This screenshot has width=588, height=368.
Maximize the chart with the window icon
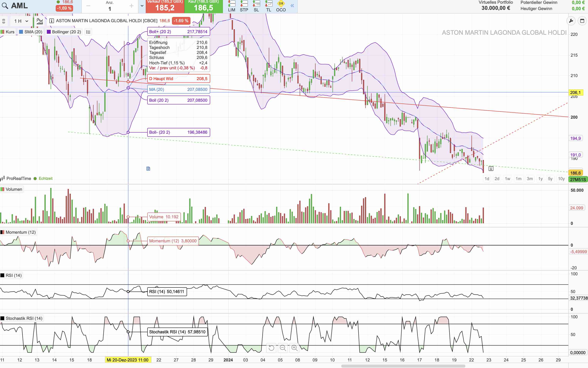[582, 21]
